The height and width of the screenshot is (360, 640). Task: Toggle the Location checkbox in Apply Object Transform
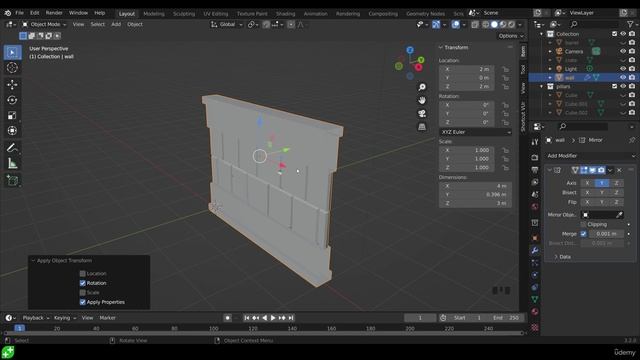[83, 273]
